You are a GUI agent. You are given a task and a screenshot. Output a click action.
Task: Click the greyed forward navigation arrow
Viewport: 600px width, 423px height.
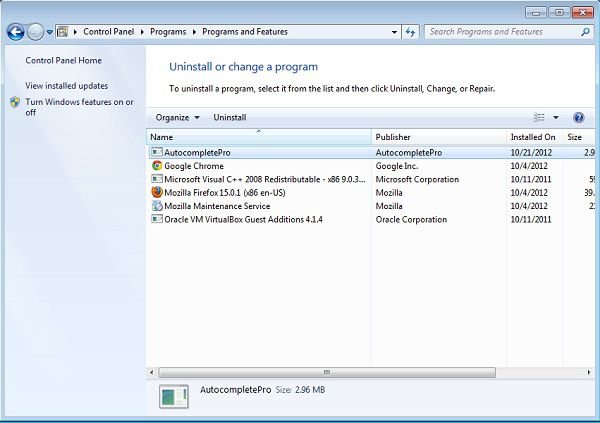[35, 32]
